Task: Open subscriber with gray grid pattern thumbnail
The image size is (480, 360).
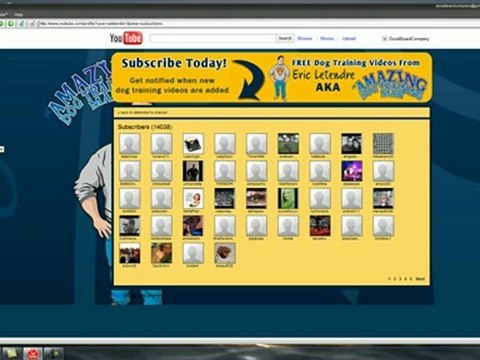Action: (383, 143)
